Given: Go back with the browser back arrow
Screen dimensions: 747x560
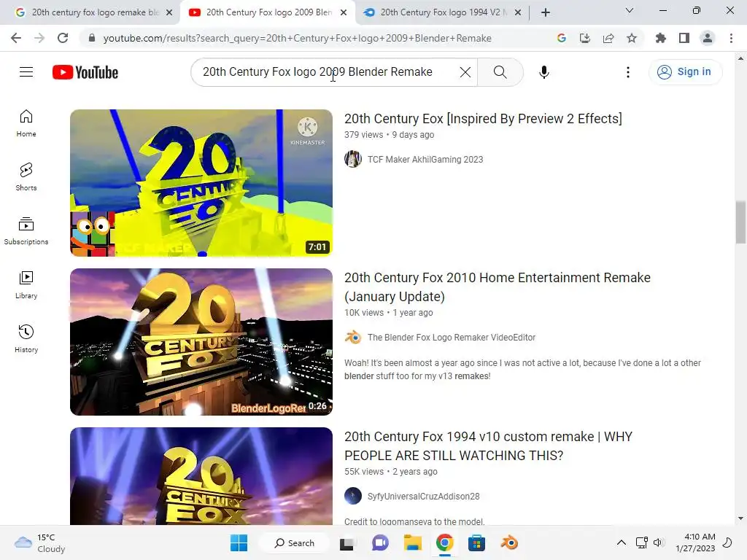Looking at the screenshot, I should [16, 38].
